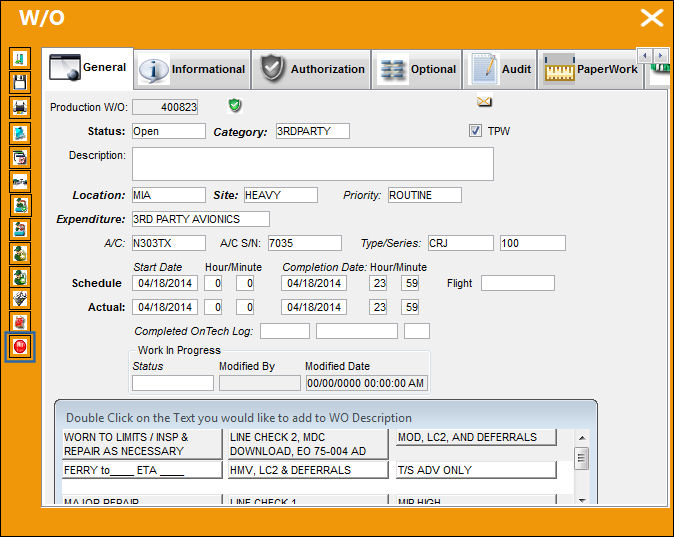Click the Priority field showing ROUTINE
Viewport: 674px width, 537px height.
point(425,195)
